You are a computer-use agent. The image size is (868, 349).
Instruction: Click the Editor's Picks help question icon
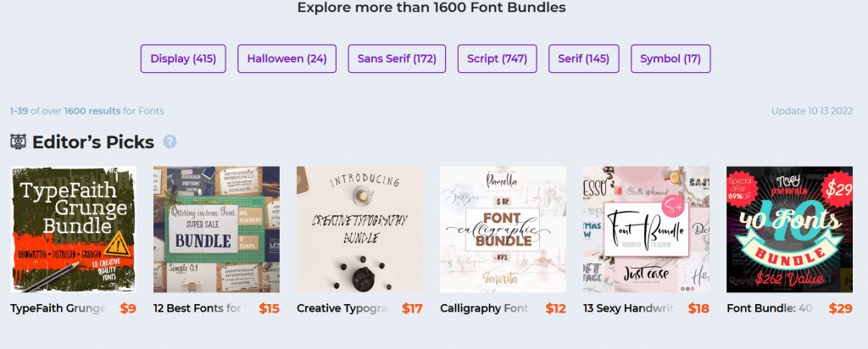click(x=170, y=141)
